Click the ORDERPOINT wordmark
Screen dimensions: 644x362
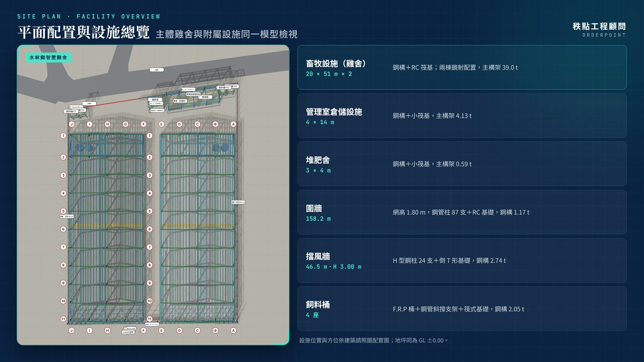click(x=604, y=35)
